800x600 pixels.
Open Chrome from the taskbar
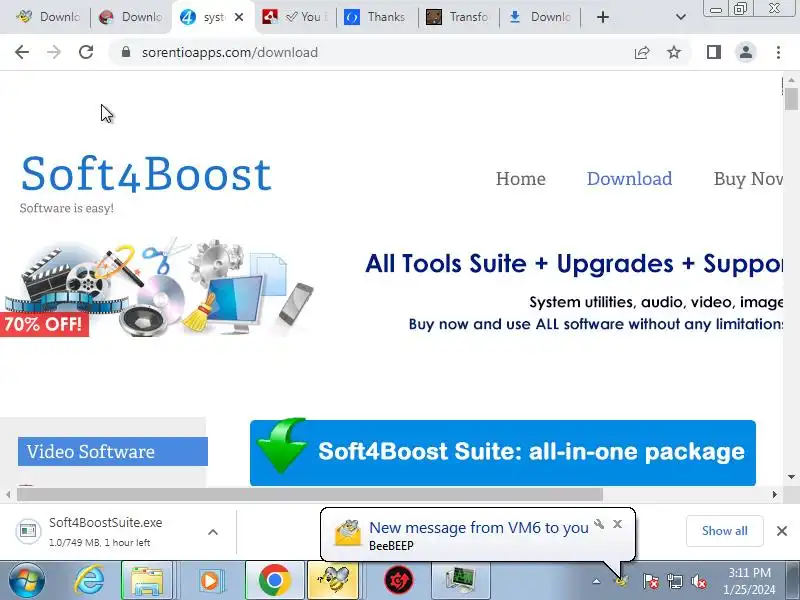click(274, 581)
